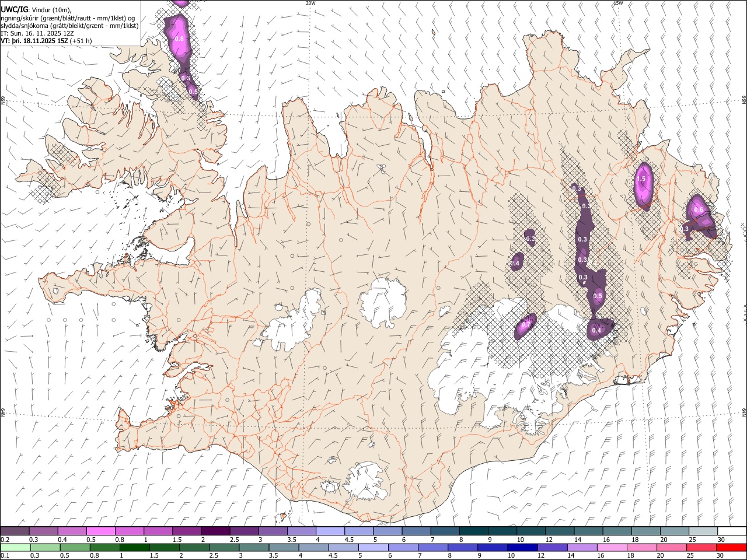The image size is (747, 560).
Task: Click the '0.1' label in the bottom legend row
Action: click(5, 556)
